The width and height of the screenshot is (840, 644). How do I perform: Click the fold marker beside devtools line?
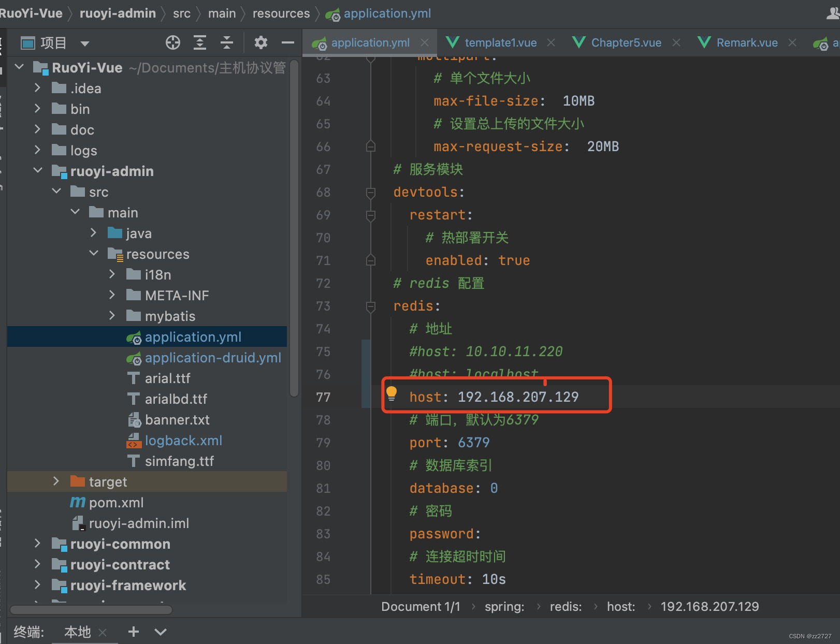[x=371, y=193]
